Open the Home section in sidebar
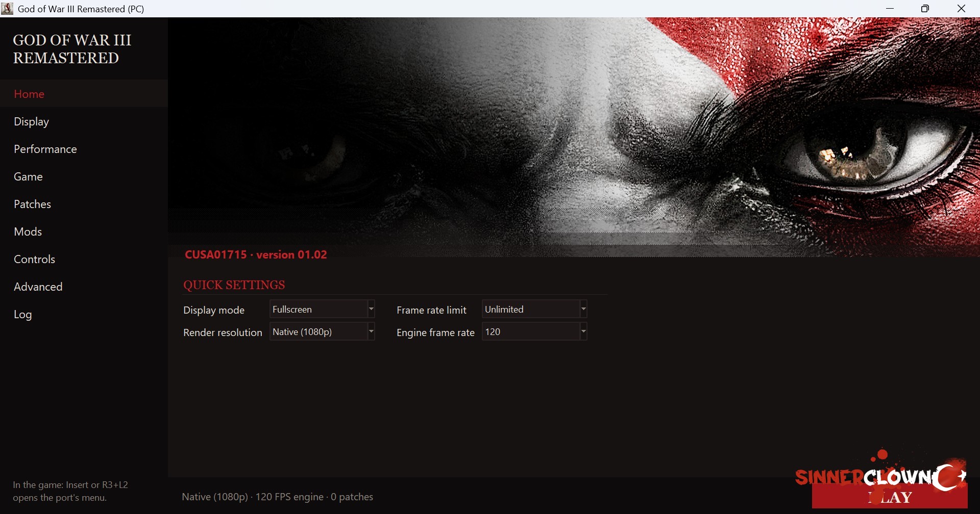 tap(84, 94)
